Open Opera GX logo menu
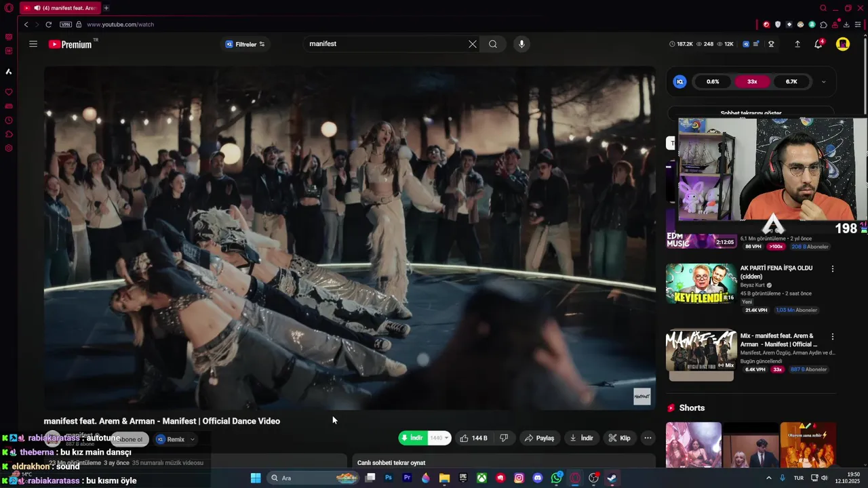 tap(9, 8)
